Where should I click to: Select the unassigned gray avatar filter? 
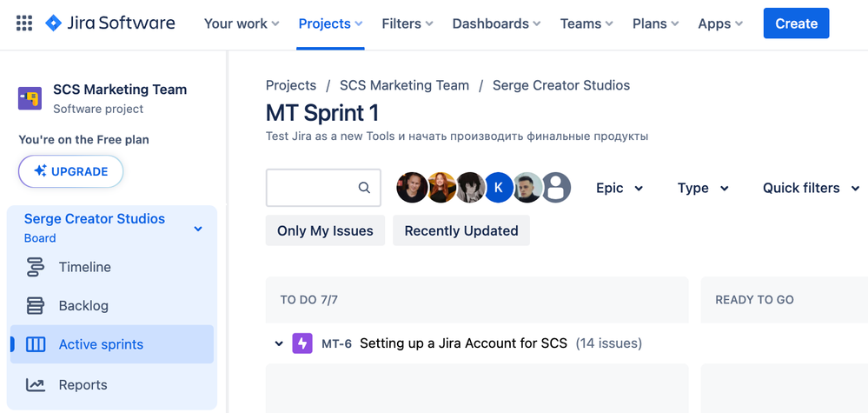[x=556, y=188]
